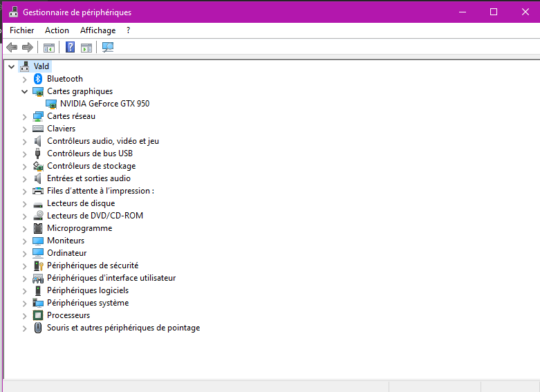Click the Cartes réseau network icon

pos(38,116)
